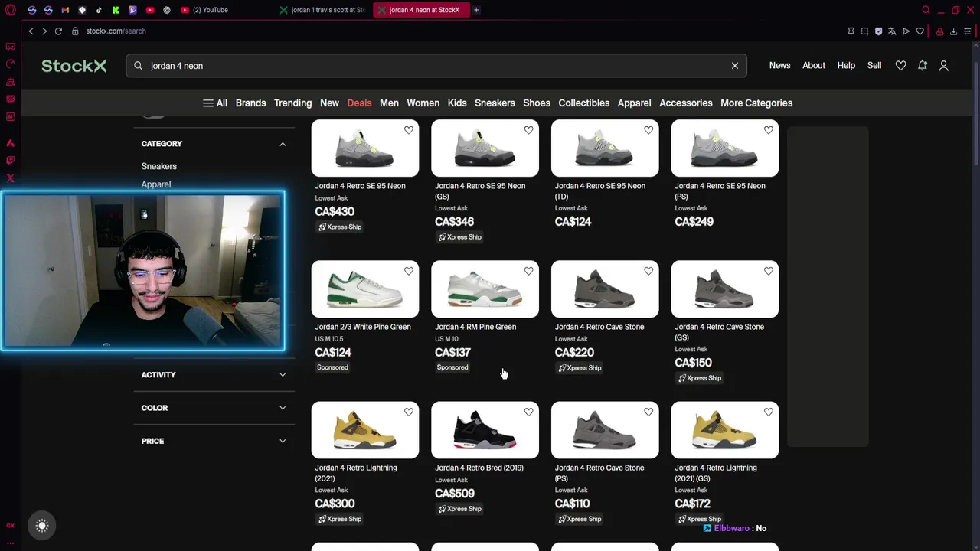Image resolution: width=980 pixels, height=551 pixels.
Task: Open the Help link
Action: 846,66
